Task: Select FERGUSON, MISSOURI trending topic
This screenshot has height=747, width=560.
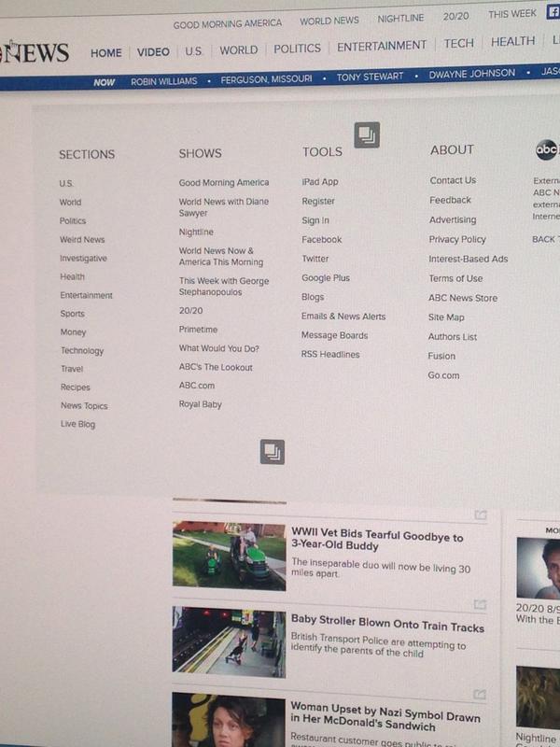Action: tap(266, 78)
